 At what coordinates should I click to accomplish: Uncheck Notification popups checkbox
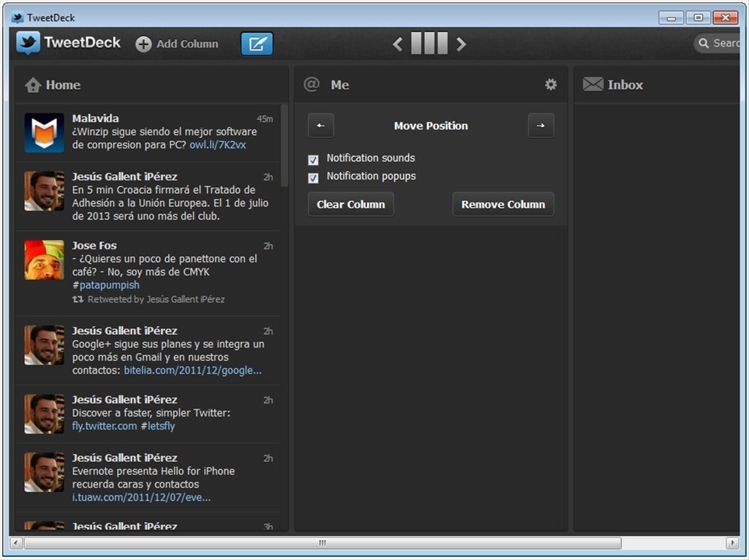[x=313, y=178]
